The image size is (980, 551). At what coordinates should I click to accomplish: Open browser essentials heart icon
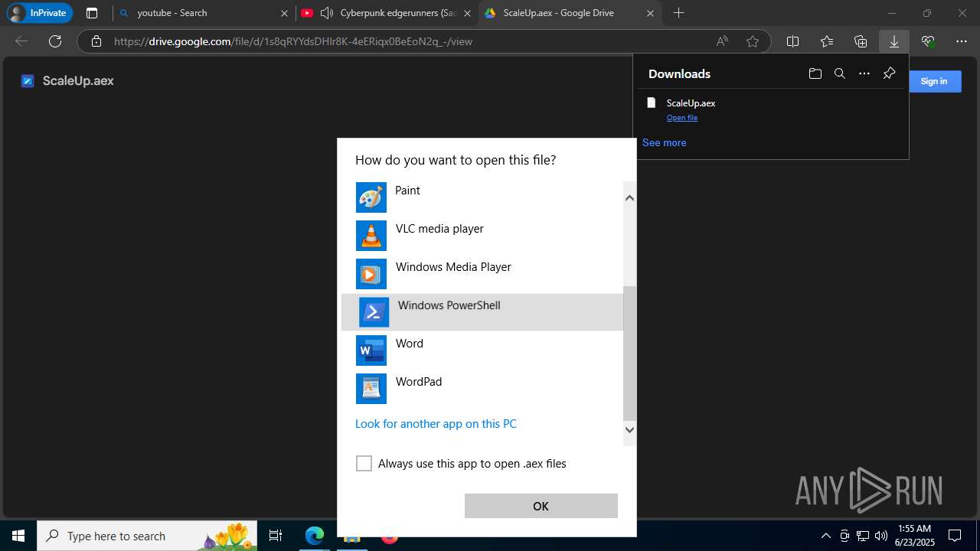928,41
